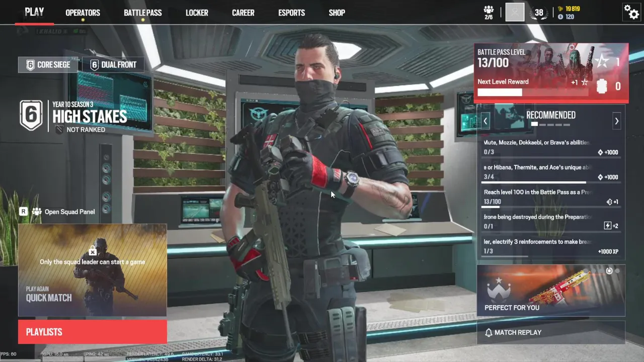Click the Recommended page indicator dots

pyautogui.click(x=551, y=125)
